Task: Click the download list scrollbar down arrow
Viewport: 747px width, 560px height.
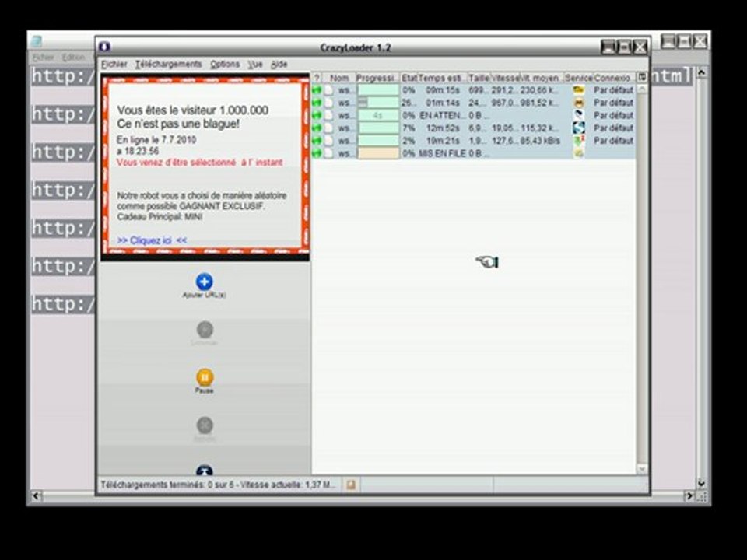Action: click(642, 469)
